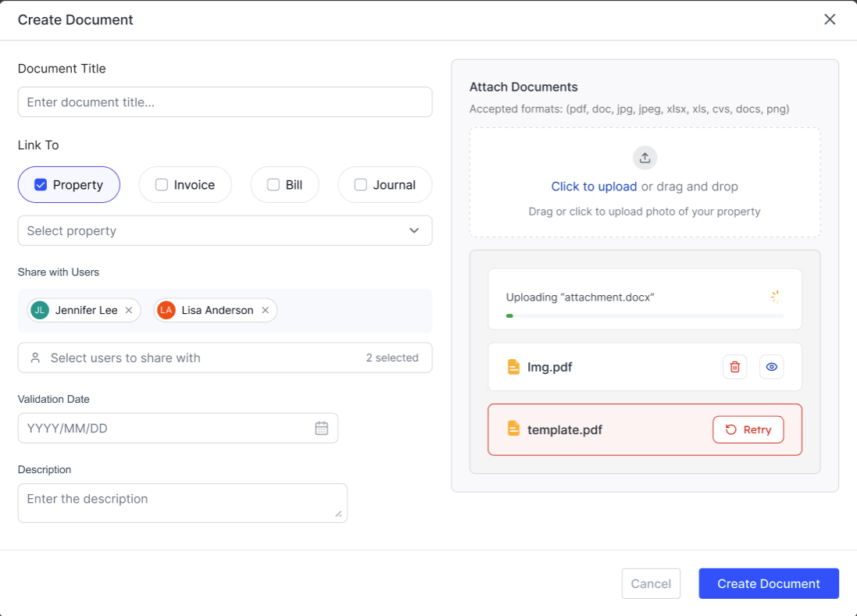Image resolution: width=857 pixels, height=616 pixels.
Task: Click the attachment.docx upload progress bar
Action: pos(645,315)
